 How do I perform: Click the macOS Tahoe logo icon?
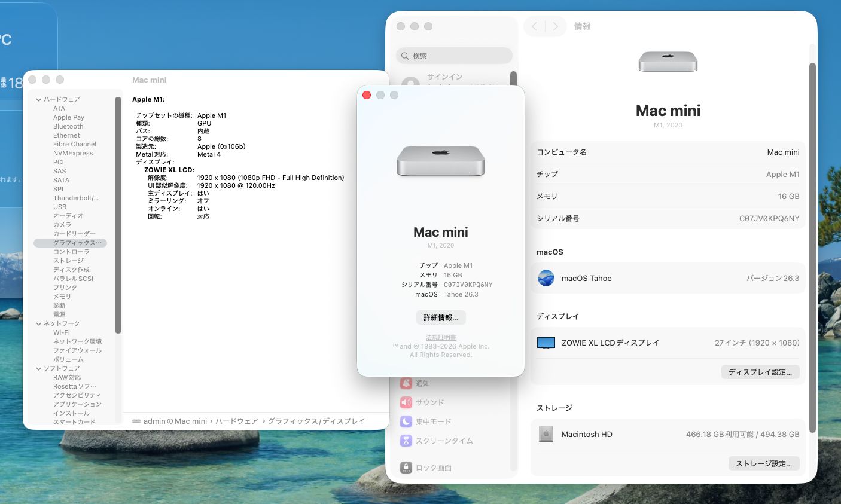tap(546, 278)
